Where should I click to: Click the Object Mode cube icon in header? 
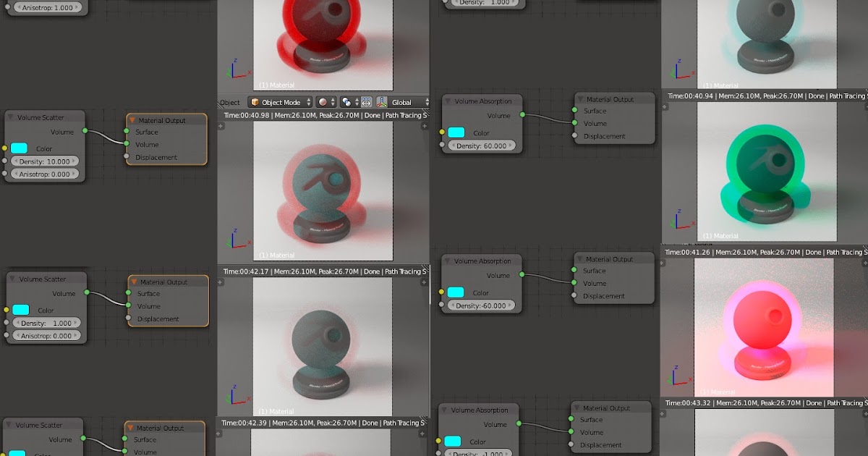tap(255, 102)
